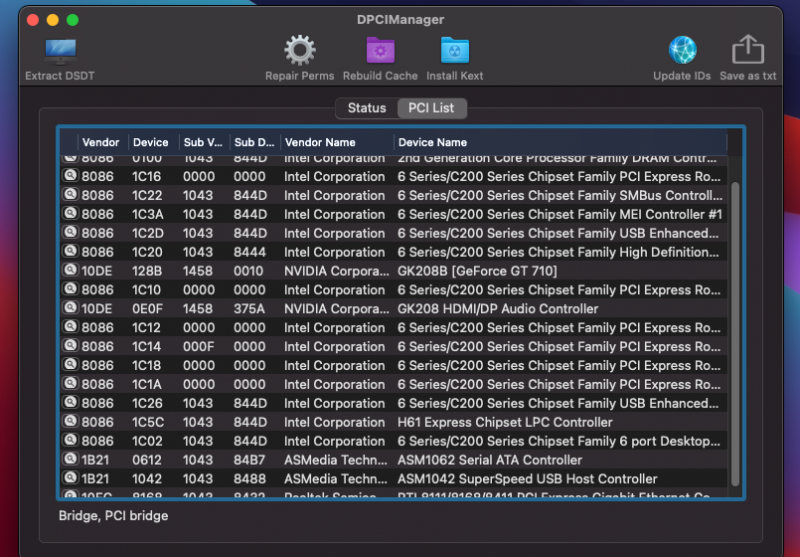Image resolution: width=800 pixels, height=557 pixels.
Task: Select 'GK208 HDMI/DP Audio Controller' text
Action: 497,309
